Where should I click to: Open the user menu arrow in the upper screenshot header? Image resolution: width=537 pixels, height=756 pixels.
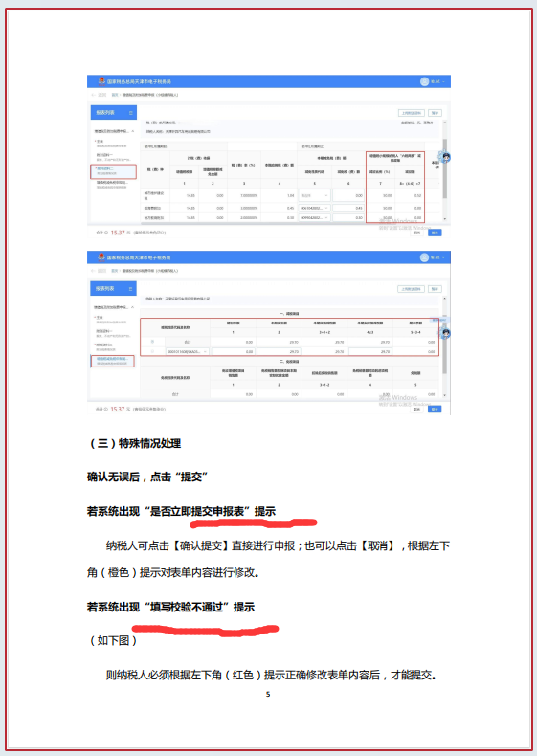[x=444, y=82]
